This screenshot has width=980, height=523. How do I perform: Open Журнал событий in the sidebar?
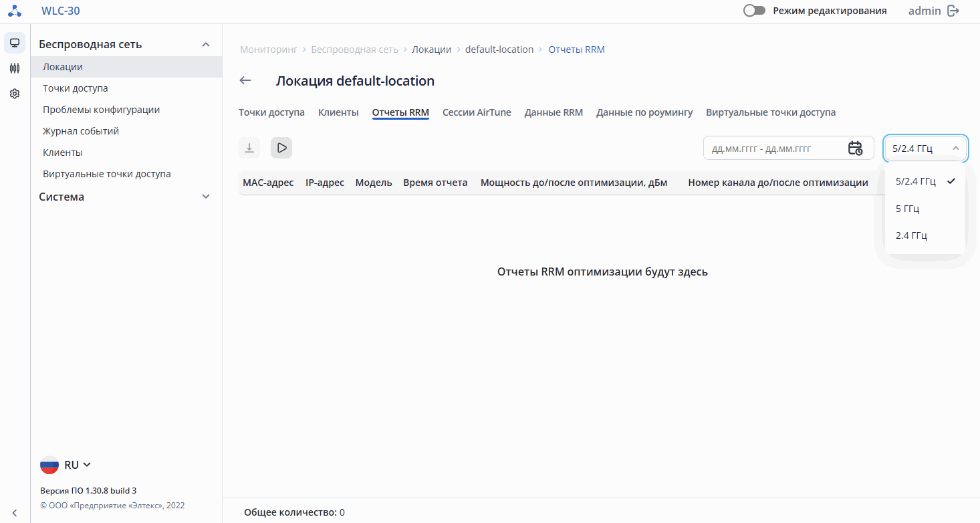(81, 131)
